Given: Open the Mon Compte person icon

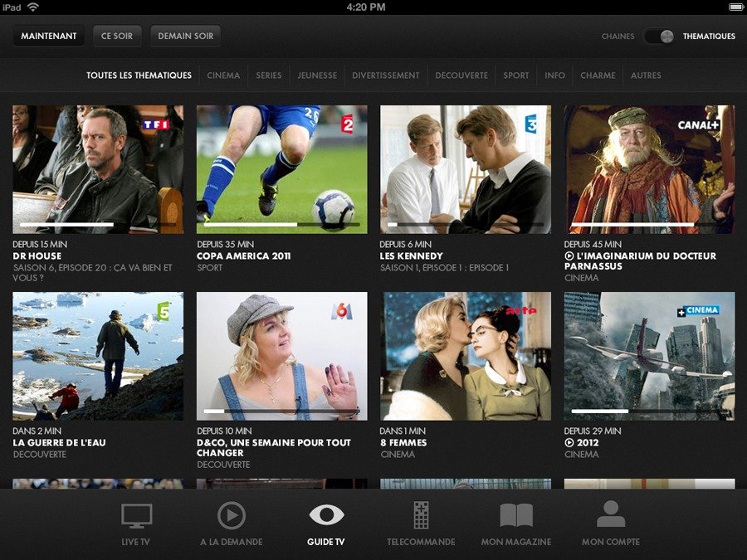Looking at the screenshot, I should coord(610,515).
